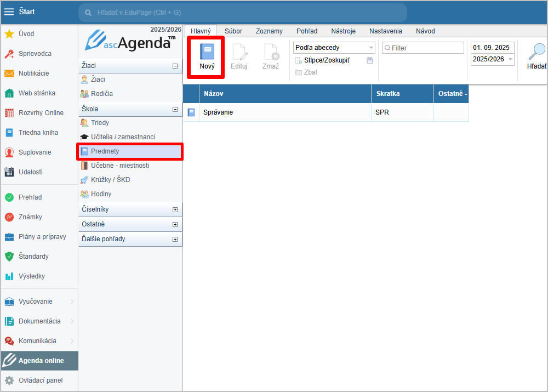Open Ovládací panel gear item
This screenshot has width=548, height=392.
coord(9,380)
